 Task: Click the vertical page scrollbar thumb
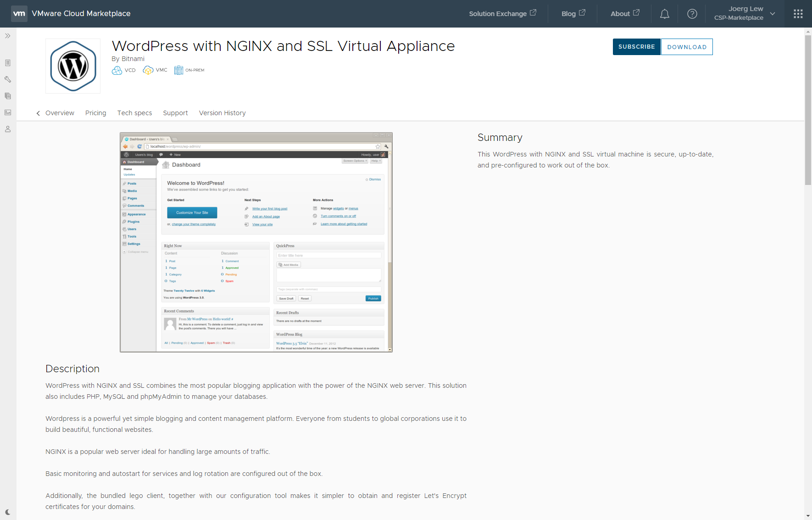coord(808,110)
